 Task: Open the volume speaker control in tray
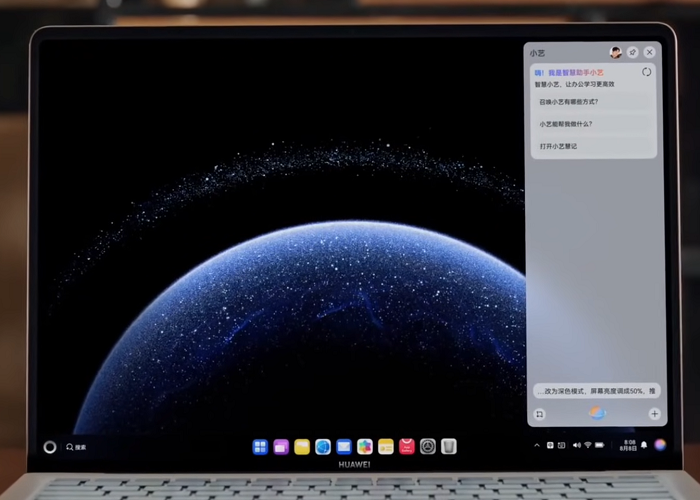(577, 445)
